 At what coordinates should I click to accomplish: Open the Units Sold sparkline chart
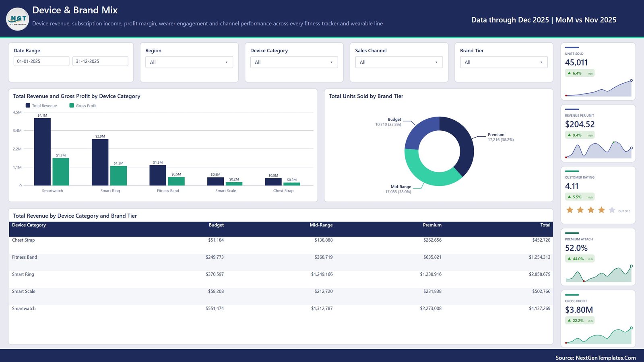(x=599, y=88)
